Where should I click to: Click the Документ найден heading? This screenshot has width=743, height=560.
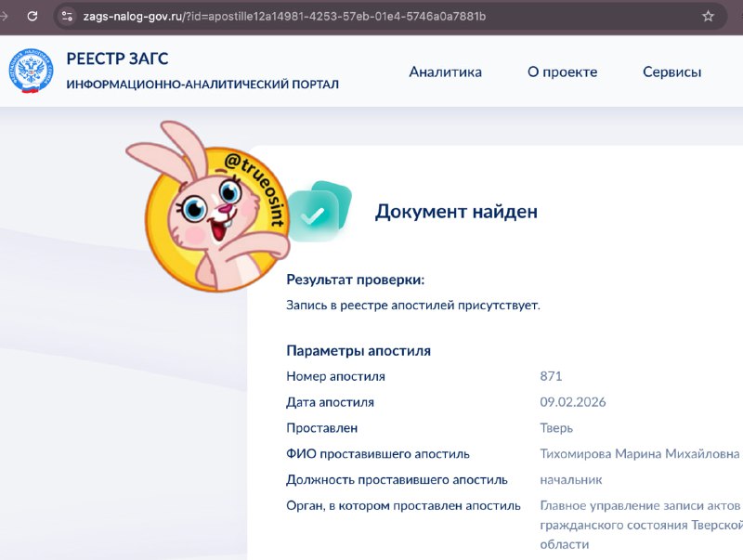click(x=456, y=212)
